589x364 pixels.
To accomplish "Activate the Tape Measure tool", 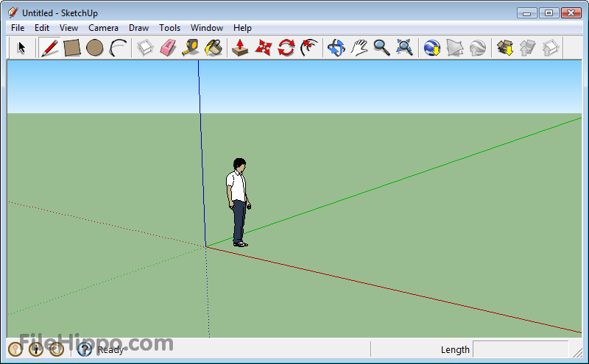I will [191, 48].
